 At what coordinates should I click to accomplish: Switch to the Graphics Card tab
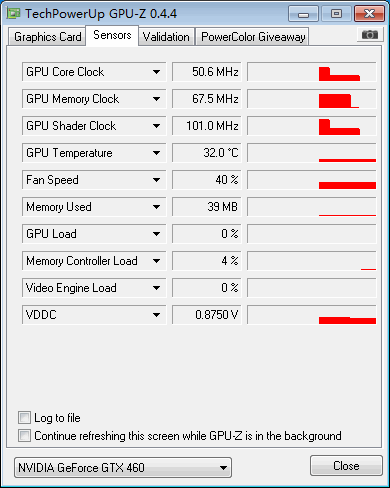47,37
